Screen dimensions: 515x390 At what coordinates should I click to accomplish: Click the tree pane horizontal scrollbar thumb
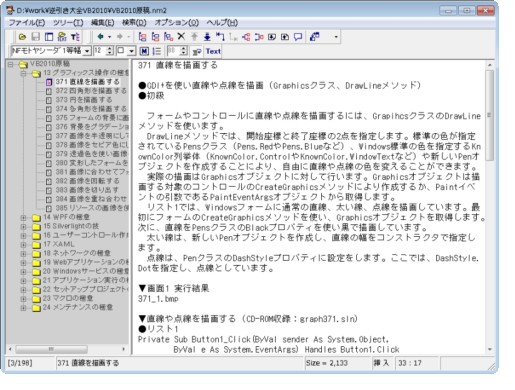coord(51,349)
